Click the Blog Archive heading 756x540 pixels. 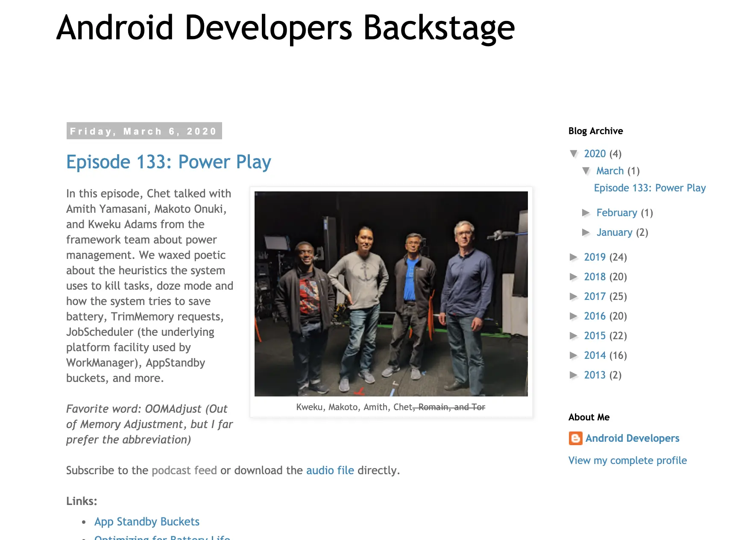[595, 131]
